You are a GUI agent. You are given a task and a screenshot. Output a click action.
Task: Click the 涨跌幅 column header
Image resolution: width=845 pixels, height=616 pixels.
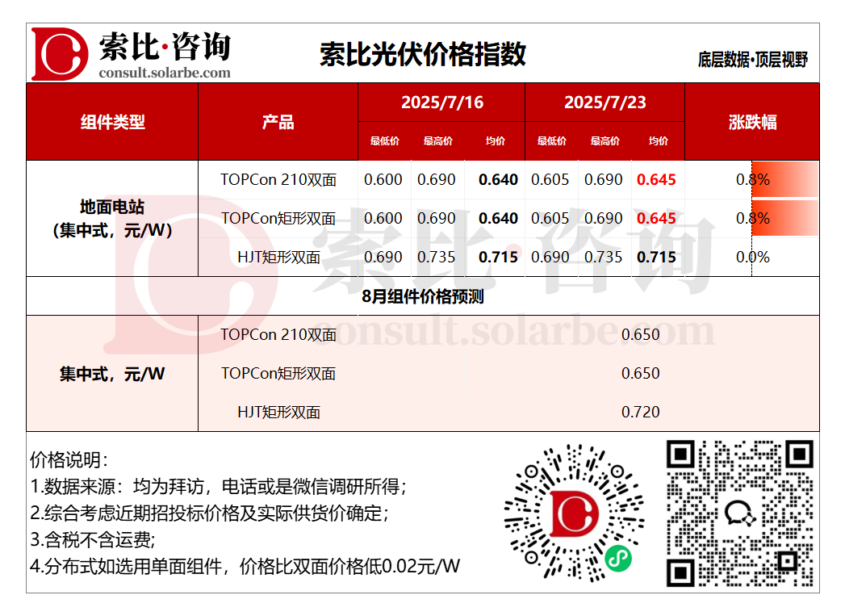point(753,123)
